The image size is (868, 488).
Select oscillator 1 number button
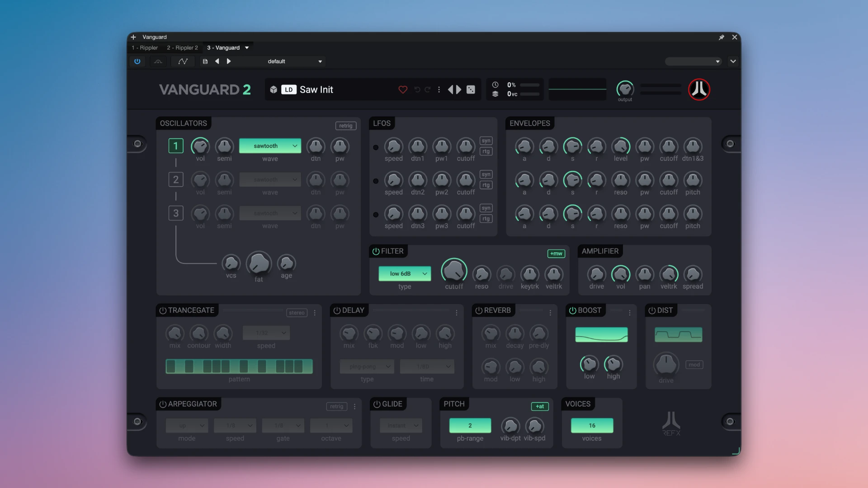(176, 146)
